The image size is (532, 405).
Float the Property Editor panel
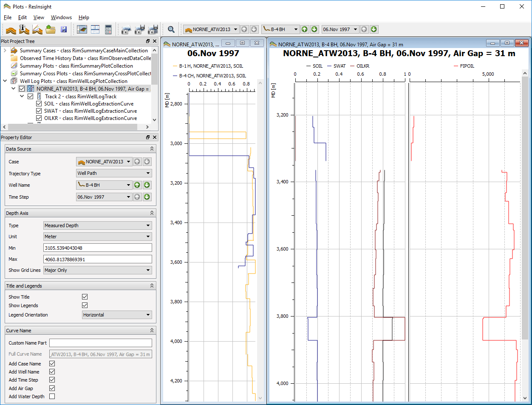(x=148, y=137)
